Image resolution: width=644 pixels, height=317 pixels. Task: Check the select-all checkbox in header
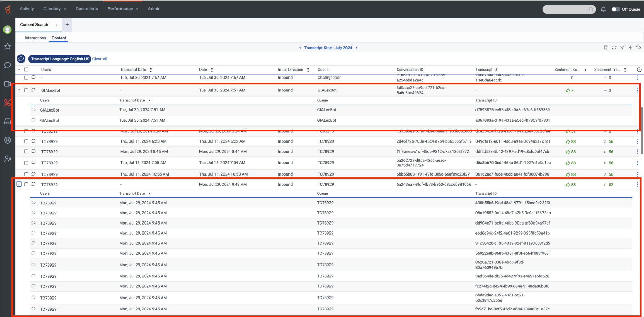26,70
